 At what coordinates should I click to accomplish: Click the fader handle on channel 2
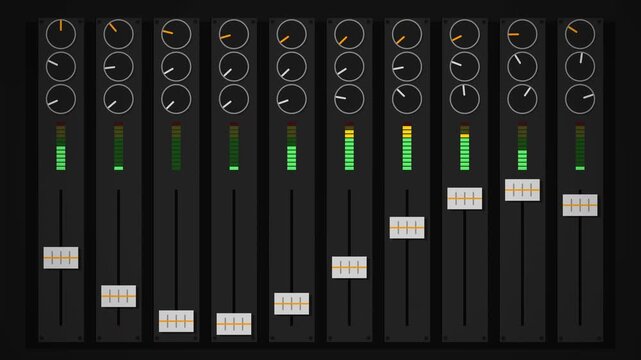click(x=119, y=296)
